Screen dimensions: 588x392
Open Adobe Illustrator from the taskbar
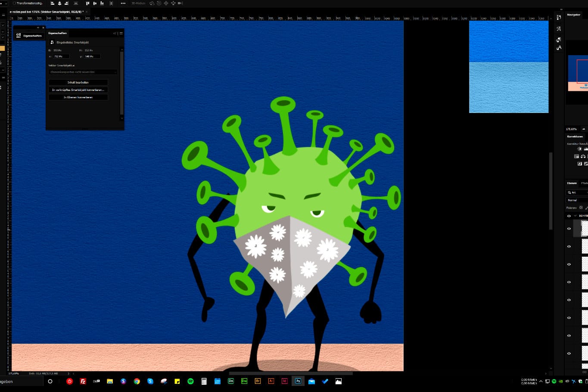click(271, 381)
